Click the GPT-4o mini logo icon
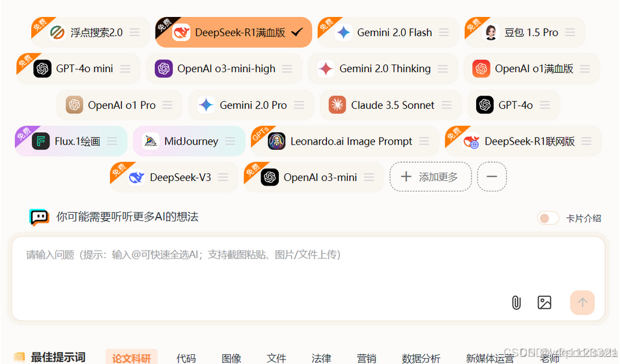Viewport: 620px width, 364px height. (x=42, y=69)
